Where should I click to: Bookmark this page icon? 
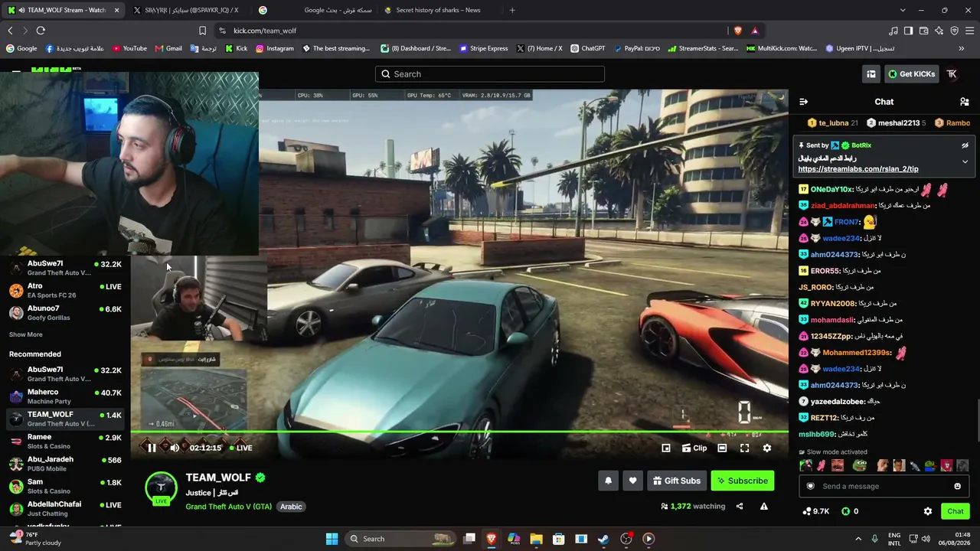202,31
